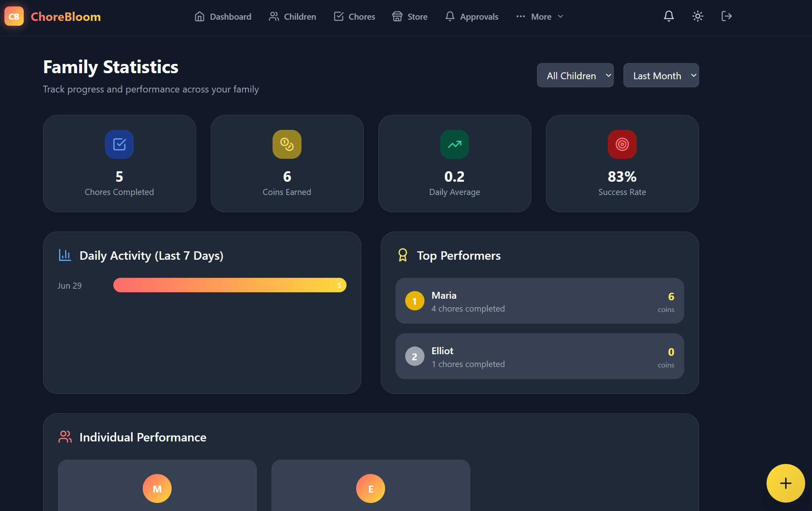Screen dimensions: 812x511
Task: Open the Last Month period dropdown
Action: [x=660, y=76]
